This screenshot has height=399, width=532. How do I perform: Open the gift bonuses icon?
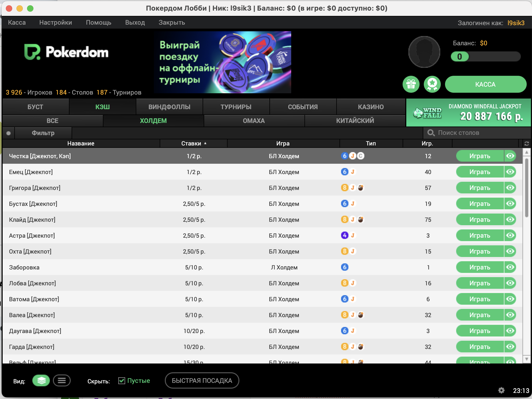coord(411,84)
